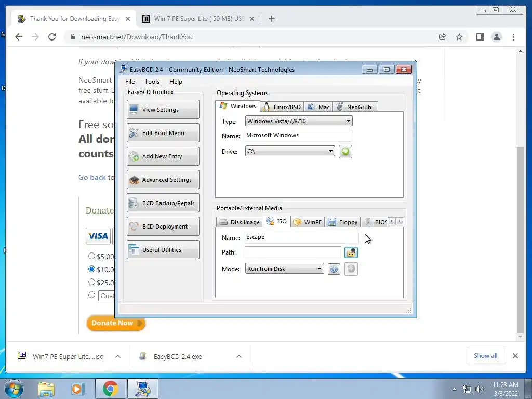This screenshot has width=532, height=399.
Task: Switch to the Disk Image tab
Action: [x=239, y=222]
